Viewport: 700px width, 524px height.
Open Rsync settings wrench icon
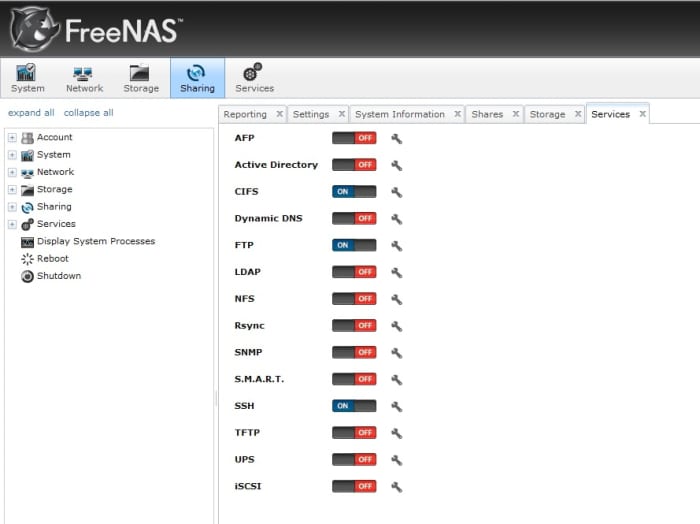point(396,326)
